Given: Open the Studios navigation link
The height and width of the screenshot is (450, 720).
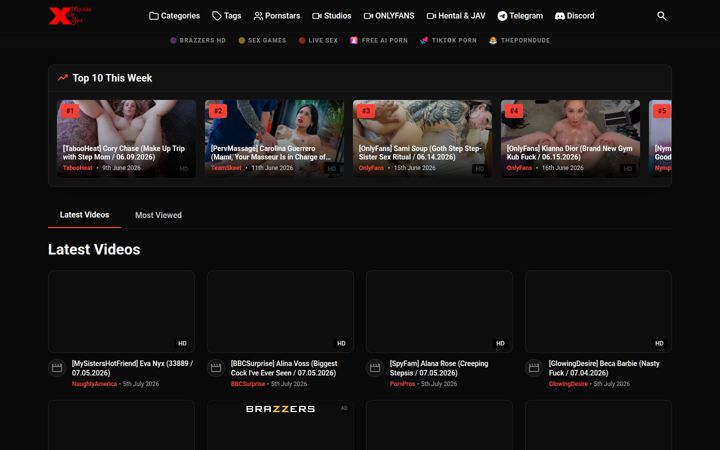Looking at the screenshot, I should (x=332, y=16).
